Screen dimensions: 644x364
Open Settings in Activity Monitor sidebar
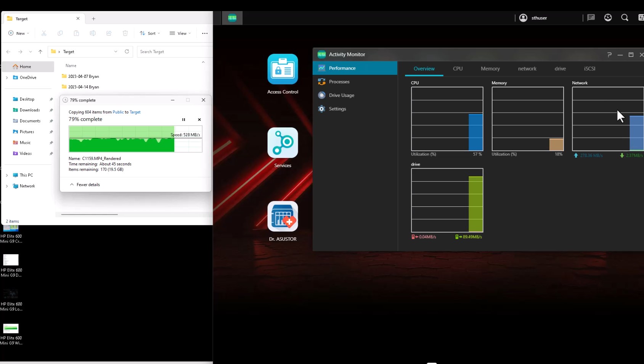(355, 109)
